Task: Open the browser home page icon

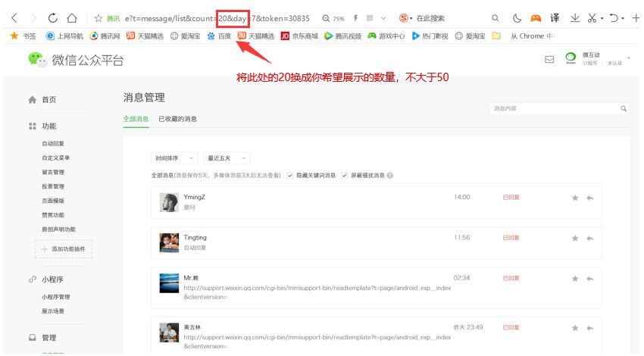Action: [x=72, y=18]
